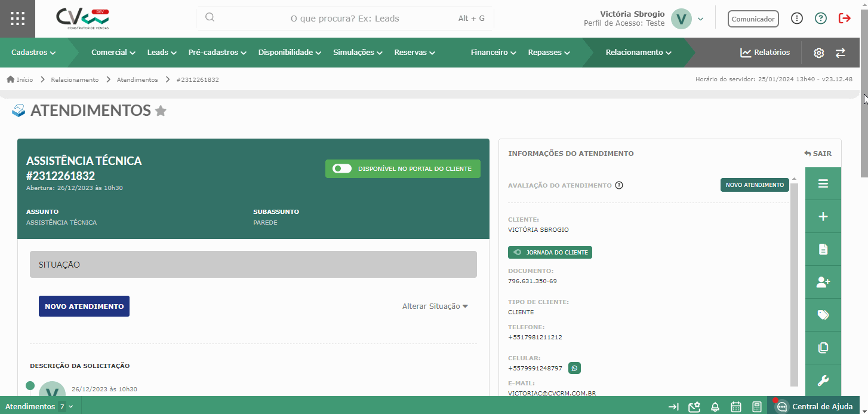Click the page vertical scrollbar

coord(864,93)
